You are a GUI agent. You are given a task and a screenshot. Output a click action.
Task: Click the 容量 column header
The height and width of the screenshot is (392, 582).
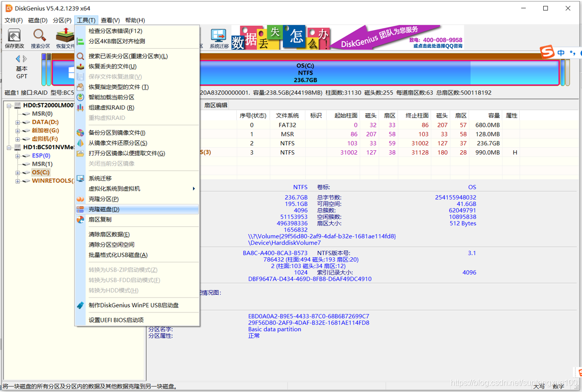pyautogui.click(x=485, y=115)
